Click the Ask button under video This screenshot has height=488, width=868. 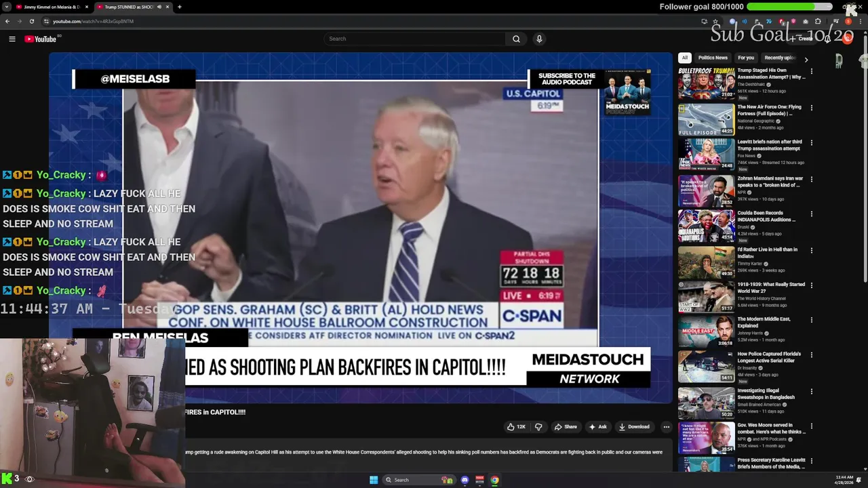pos(598,427)
